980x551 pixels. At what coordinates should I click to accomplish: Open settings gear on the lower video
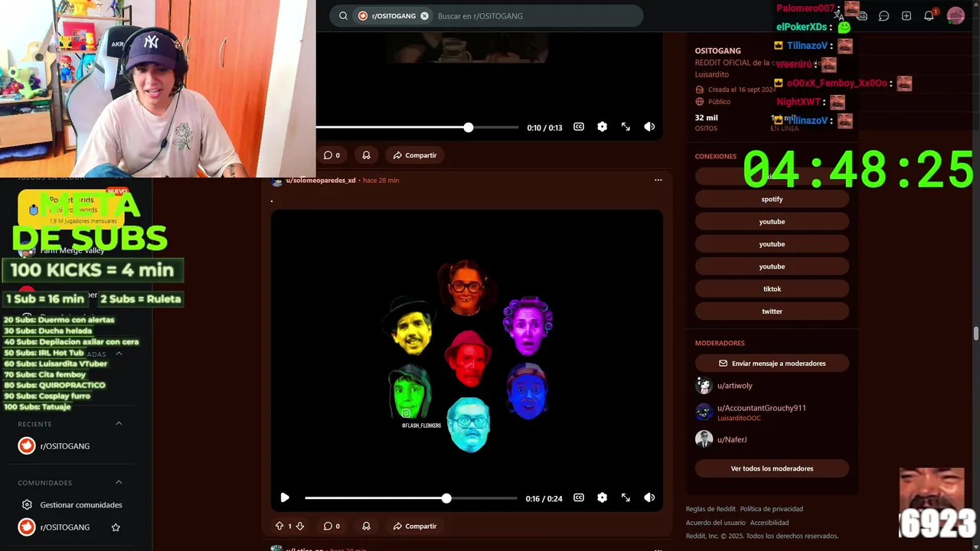(x=602, y=498)
